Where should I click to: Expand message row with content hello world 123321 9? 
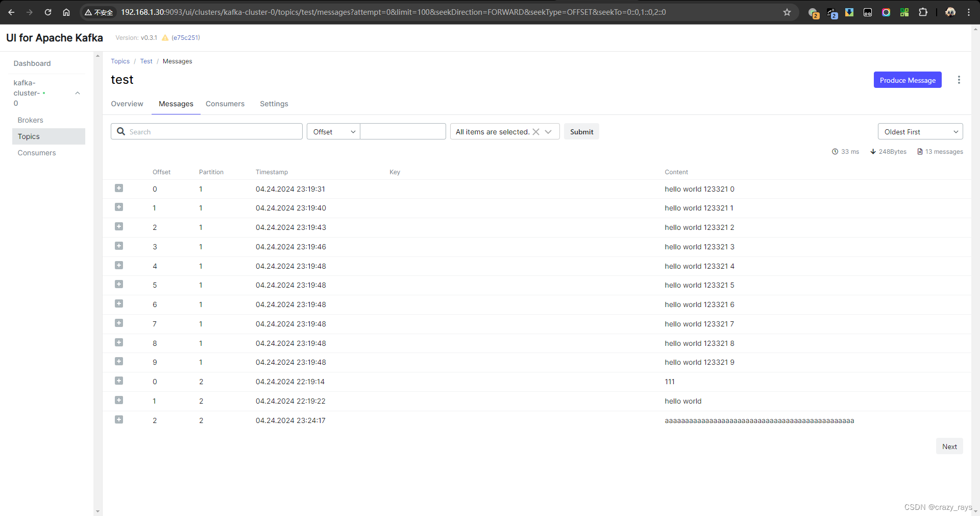coord(119,362)
